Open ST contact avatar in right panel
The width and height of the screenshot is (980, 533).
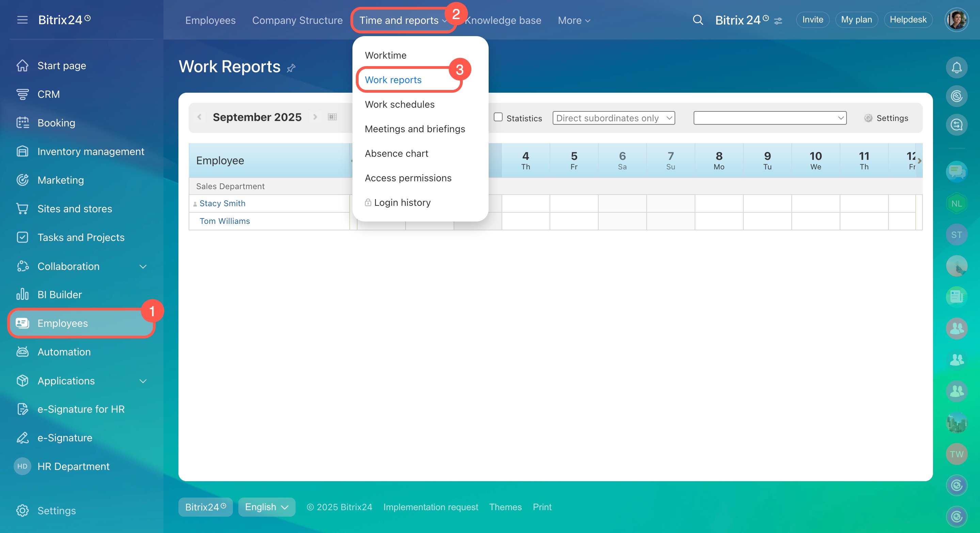click(957, 234)
